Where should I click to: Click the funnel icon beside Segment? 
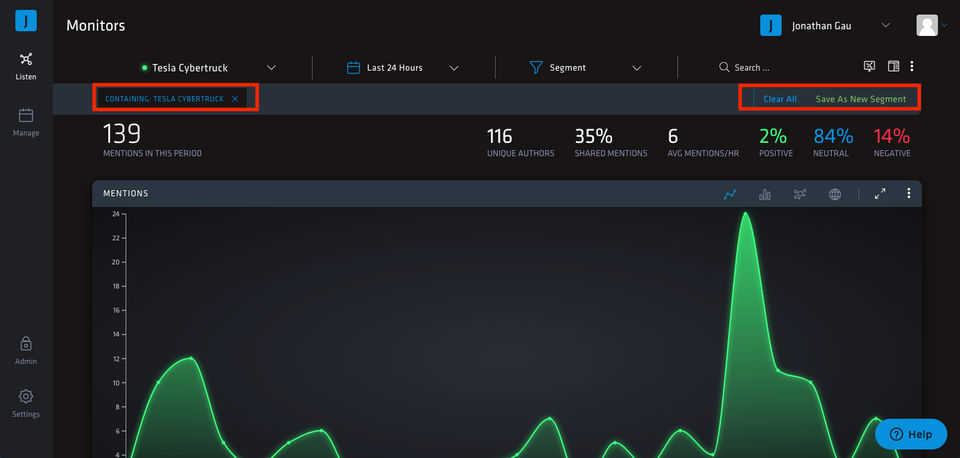[536, 67]
